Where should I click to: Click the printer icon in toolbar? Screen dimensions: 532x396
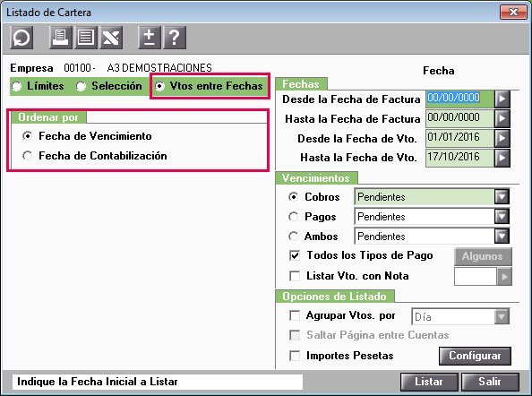pyautogui.click(x=61, y=38)
